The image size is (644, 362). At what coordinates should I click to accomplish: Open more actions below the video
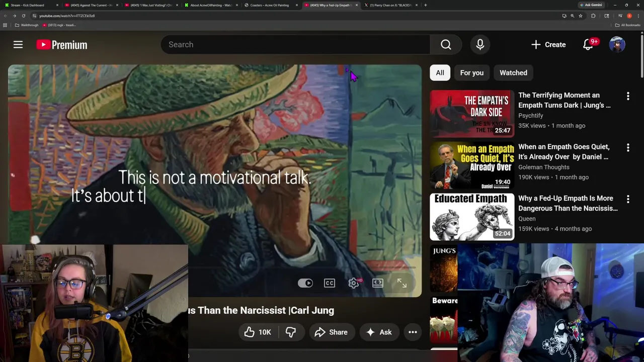coord(413,332)
